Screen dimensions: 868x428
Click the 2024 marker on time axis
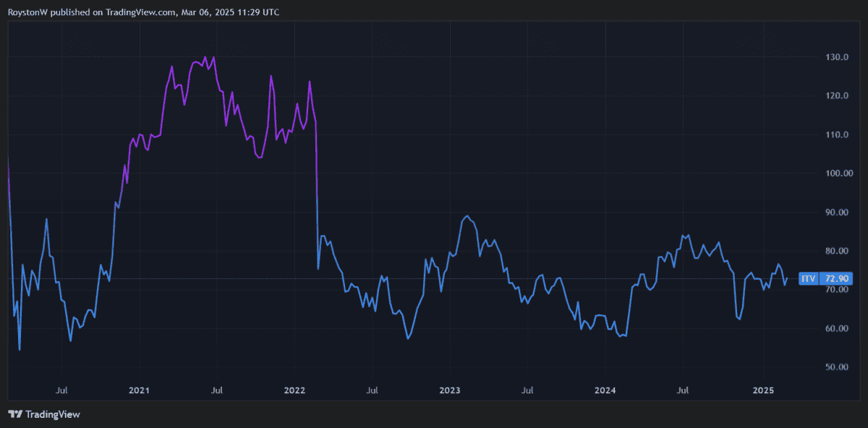(x=605, y=390)
